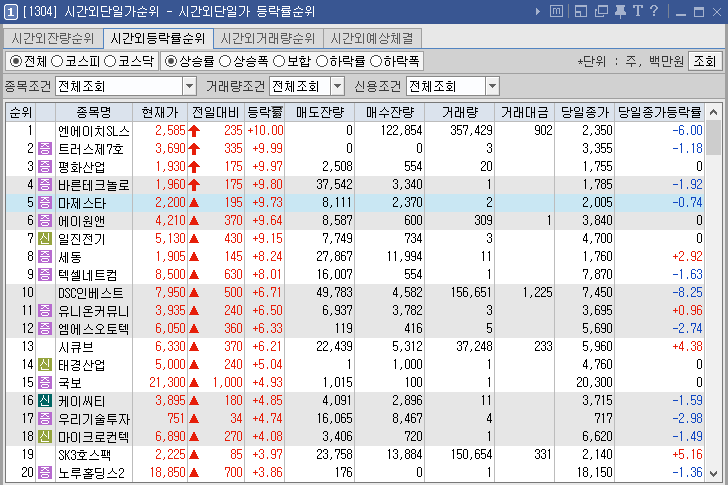This screenshot has height=485, width=728.
Task: Click the 신 badge next to 마이크로컨텍
Action: click(x=45, y=436)
